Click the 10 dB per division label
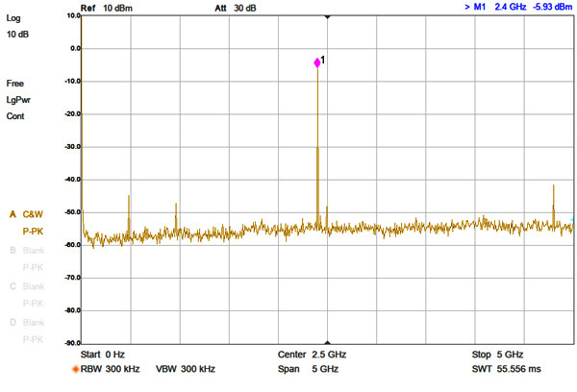This screenshot has height=392, width=577. pos(17,35)
